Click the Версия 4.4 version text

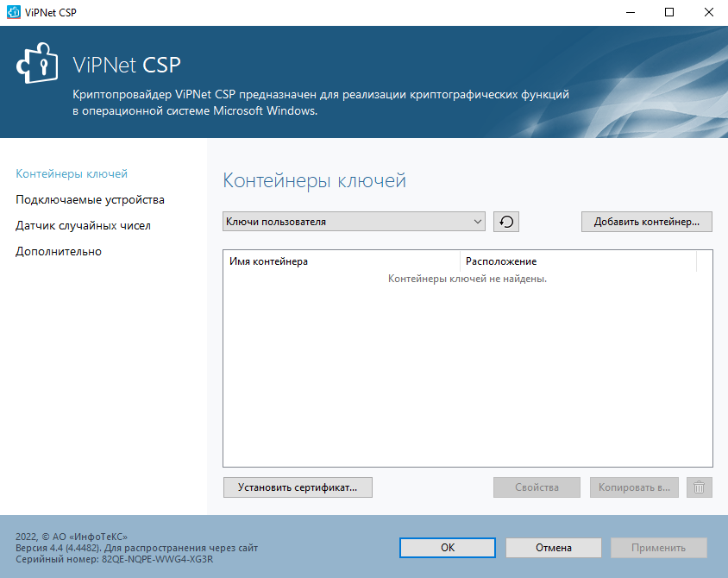[x=136, y=548]
